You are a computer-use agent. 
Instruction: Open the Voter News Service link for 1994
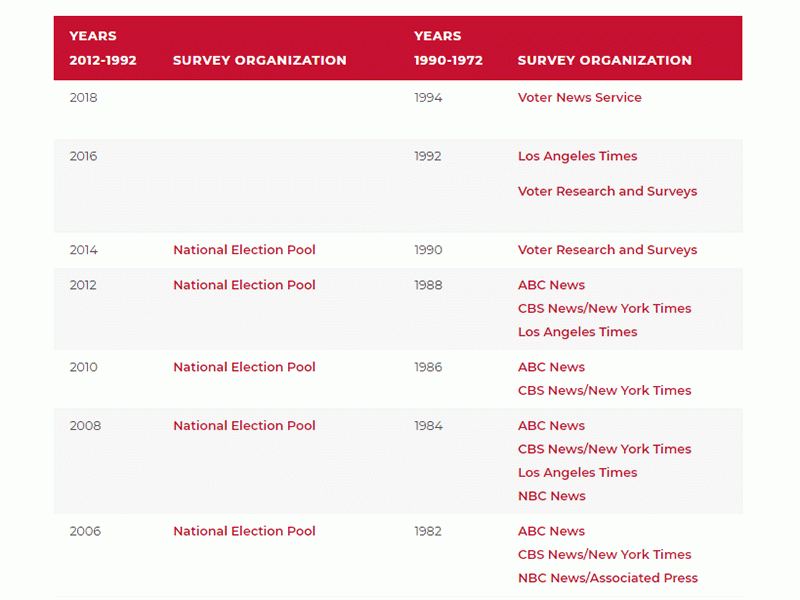(x=579, y=98)
